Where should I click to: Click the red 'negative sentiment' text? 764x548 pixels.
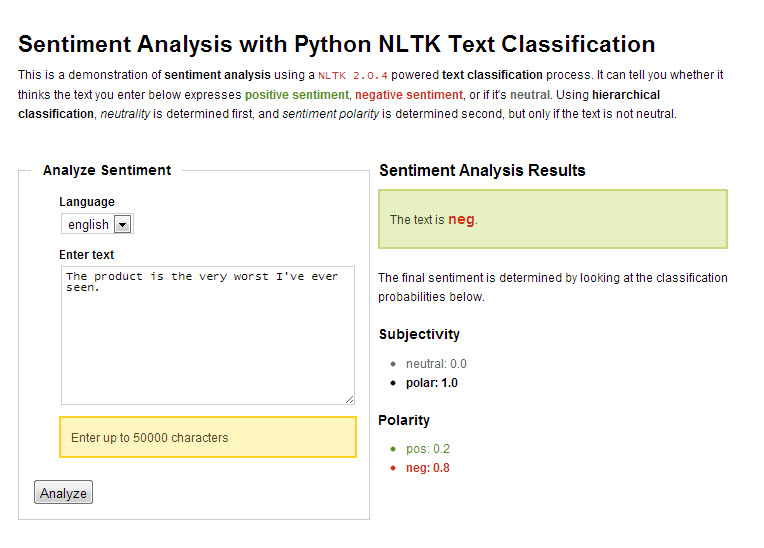(409, 95)
